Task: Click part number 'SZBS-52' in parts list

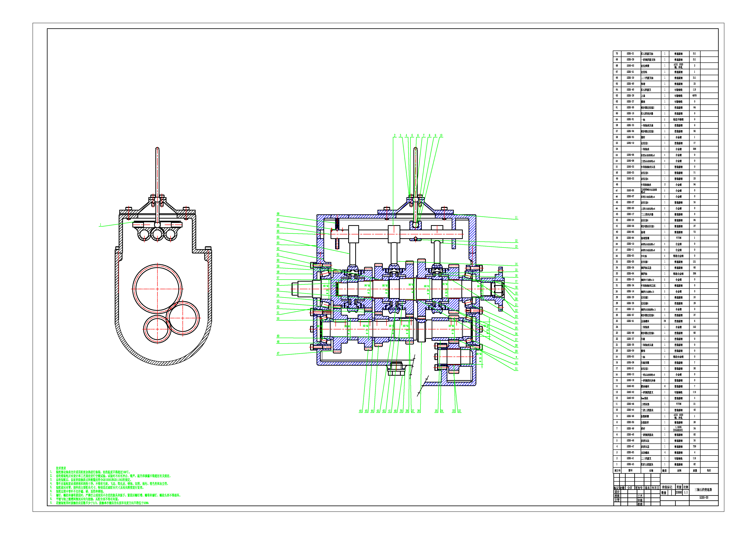Action: pos(630,65)
